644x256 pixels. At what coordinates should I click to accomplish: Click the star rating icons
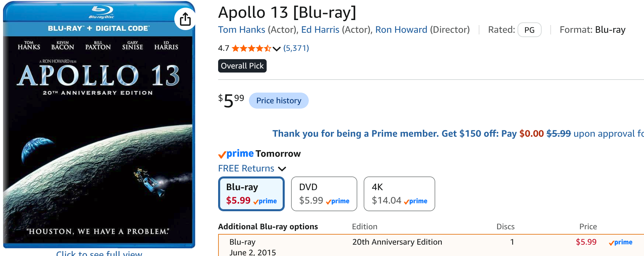[x=252, y=48]
